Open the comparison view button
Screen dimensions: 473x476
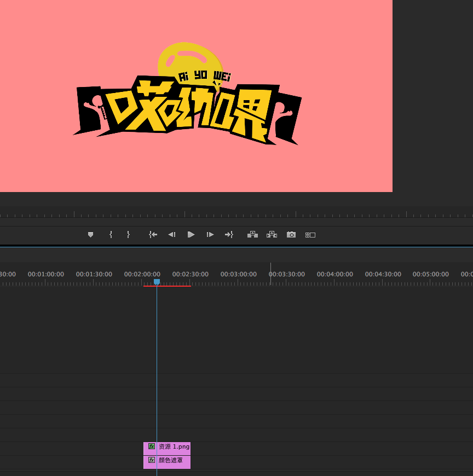point(310,235)
